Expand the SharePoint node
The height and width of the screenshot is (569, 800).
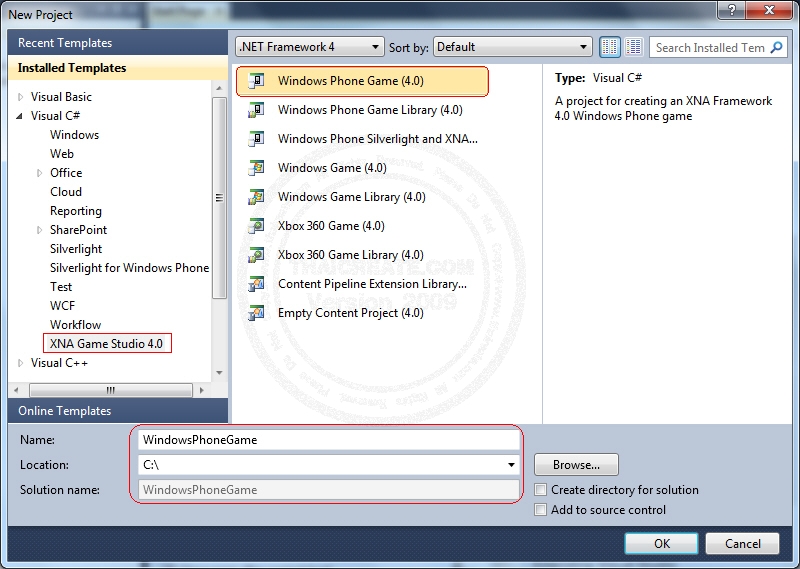[x=39, y=230]
